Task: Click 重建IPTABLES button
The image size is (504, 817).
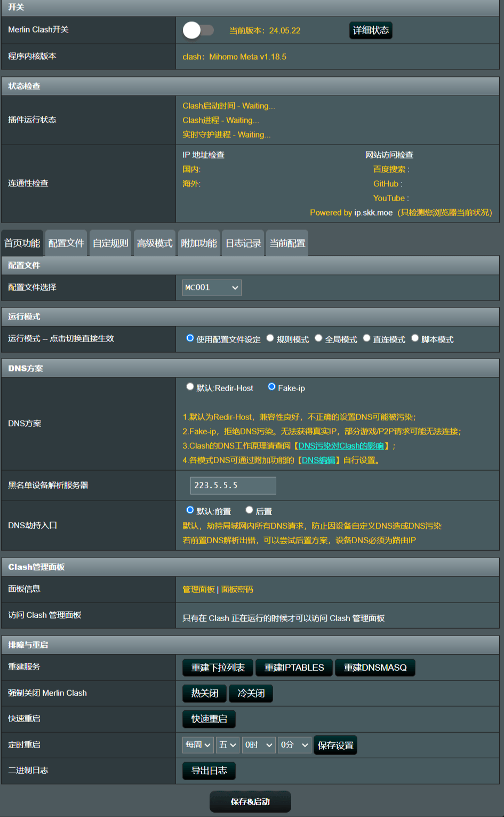Action: click(x=294, y=668)
